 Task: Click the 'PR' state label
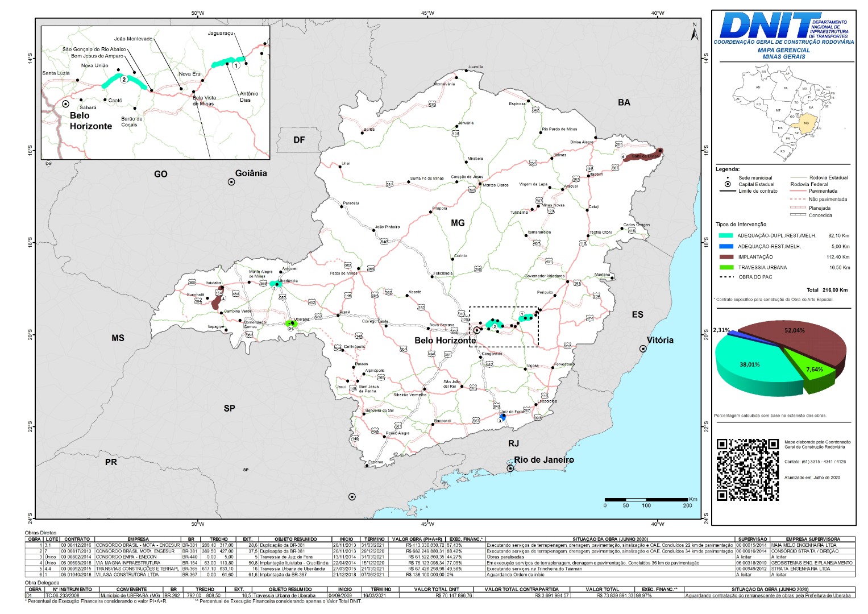(111, 462)
